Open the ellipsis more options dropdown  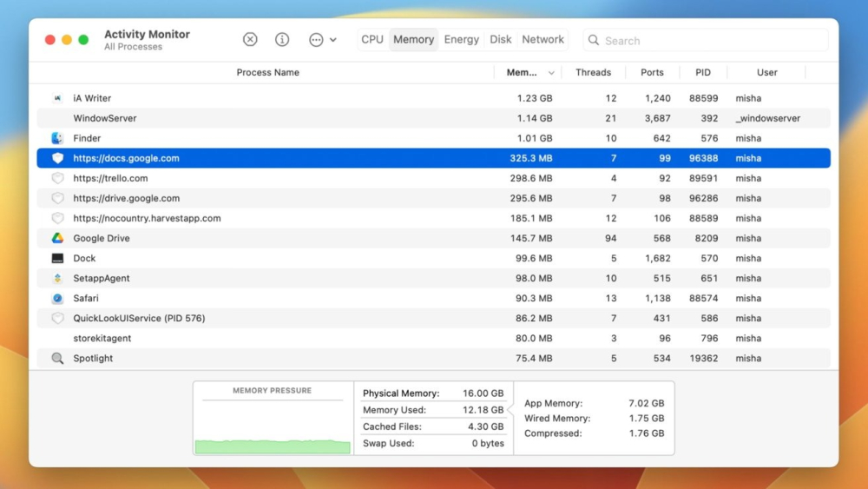322,40
